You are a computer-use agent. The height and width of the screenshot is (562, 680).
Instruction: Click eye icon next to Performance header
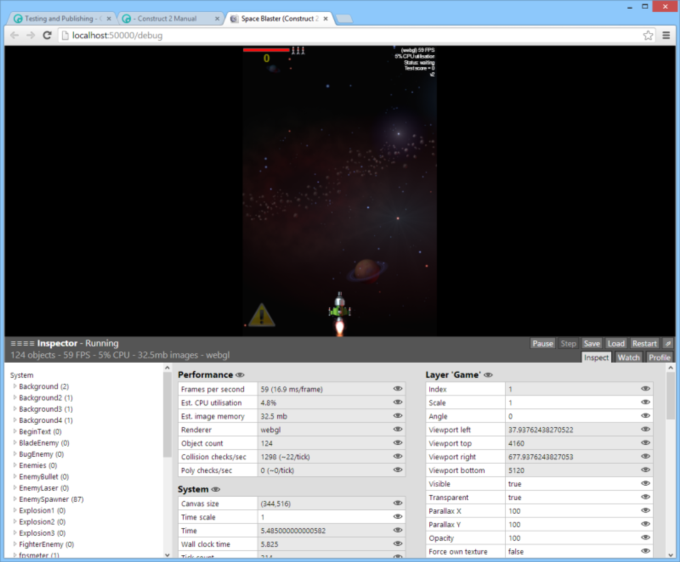coord(240,375)
